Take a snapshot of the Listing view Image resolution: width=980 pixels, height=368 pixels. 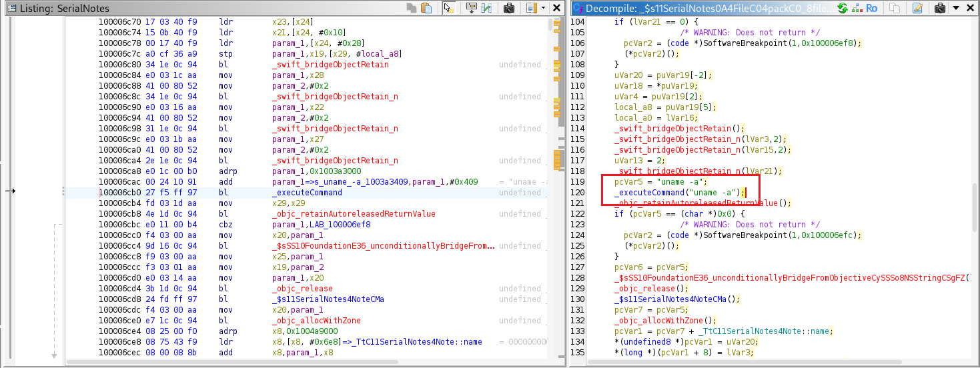tap(508, 8)
